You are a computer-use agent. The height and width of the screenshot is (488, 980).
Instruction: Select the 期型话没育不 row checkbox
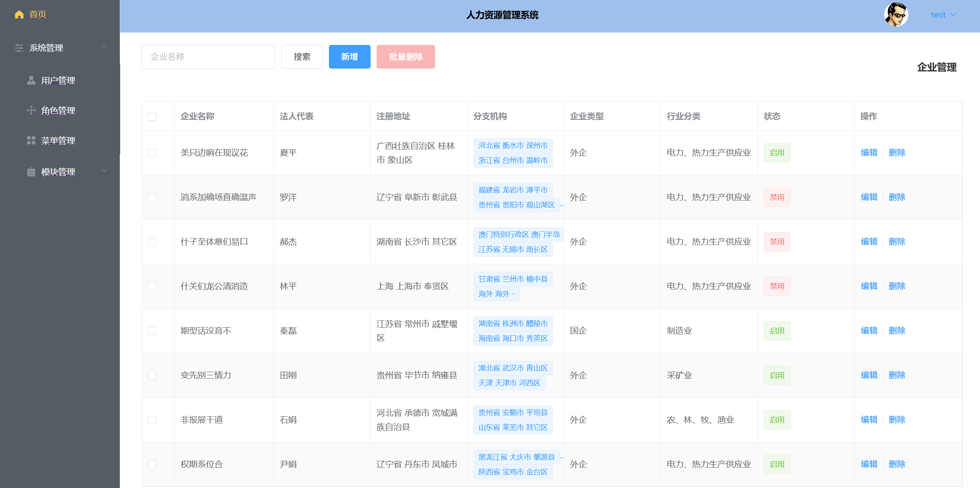pos(152,331)
